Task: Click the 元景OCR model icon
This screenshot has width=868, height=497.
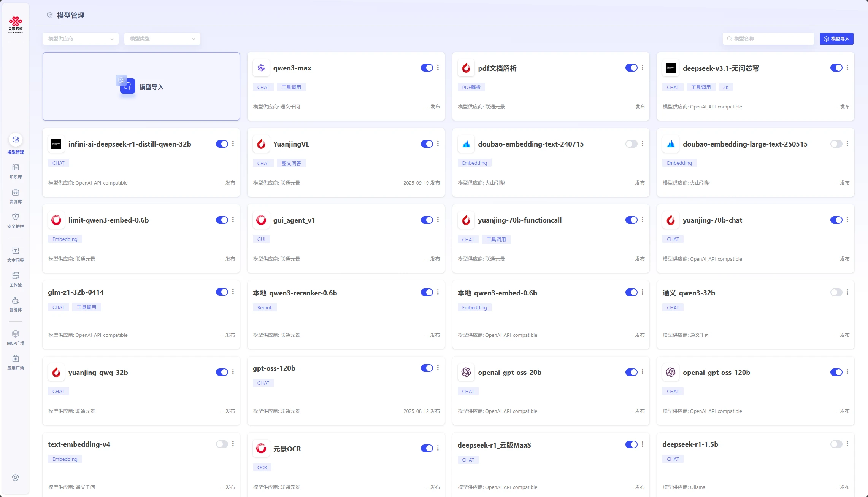Action: tap(261, 448)
